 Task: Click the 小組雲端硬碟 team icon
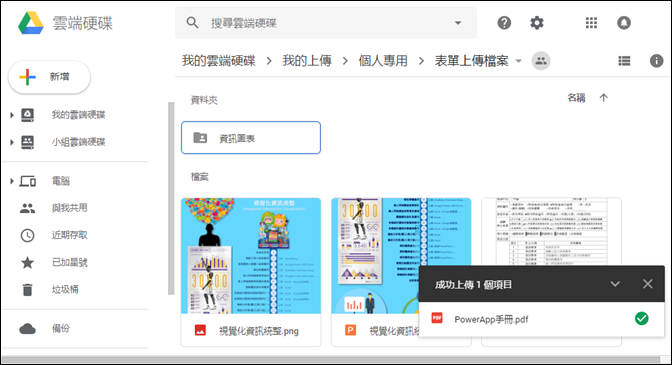pyautogui.click(x=27, y=142)
